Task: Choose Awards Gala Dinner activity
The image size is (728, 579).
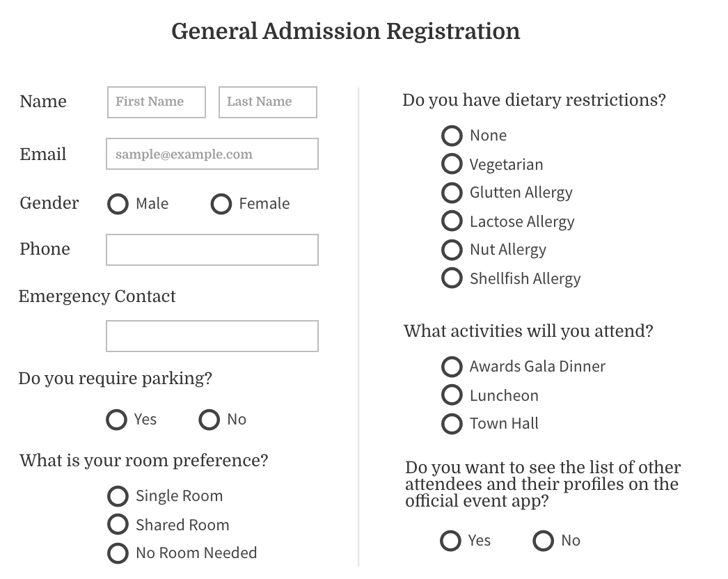Action: click(x=452, y=367)
